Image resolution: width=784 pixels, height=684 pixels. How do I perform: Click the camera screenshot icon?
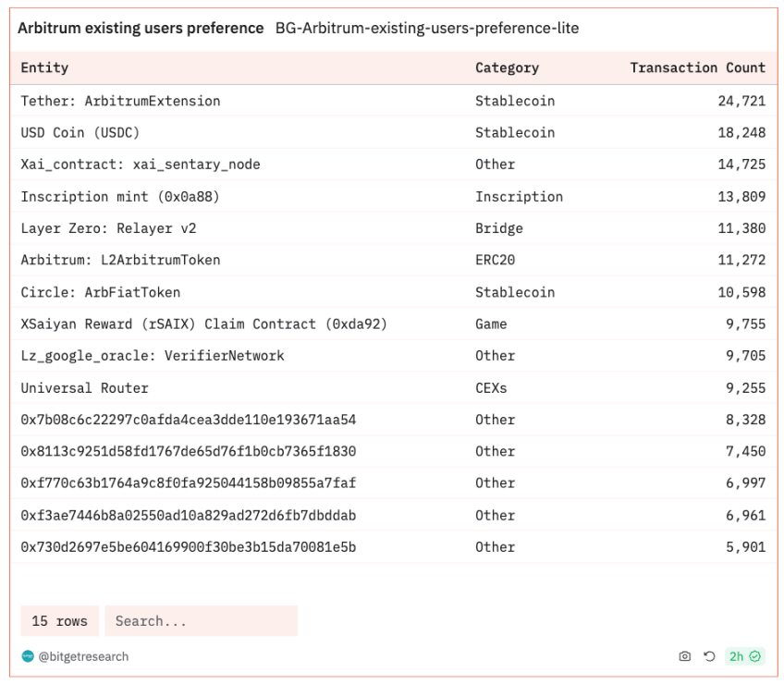[x=684, y=656]
